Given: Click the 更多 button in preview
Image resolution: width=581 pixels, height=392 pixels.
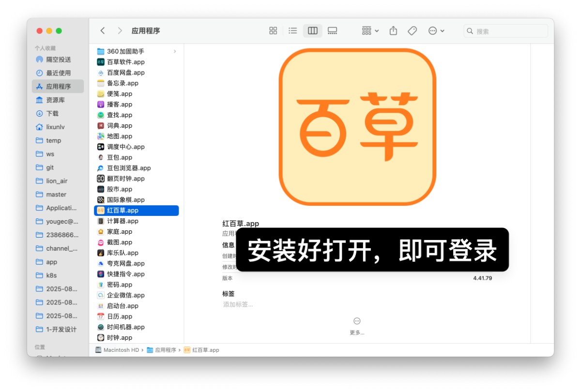Looking at the screenshot, I should coord(357,326).
